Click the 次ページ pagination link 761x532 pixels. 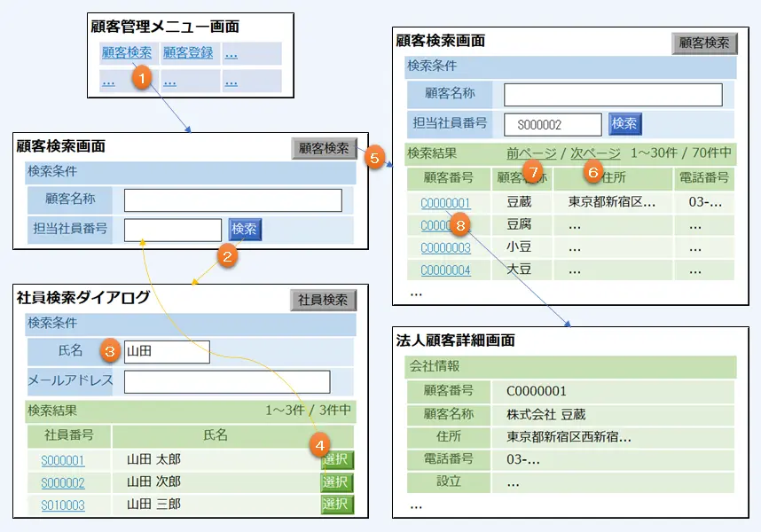pyautogui.click(x=594, y=153)
